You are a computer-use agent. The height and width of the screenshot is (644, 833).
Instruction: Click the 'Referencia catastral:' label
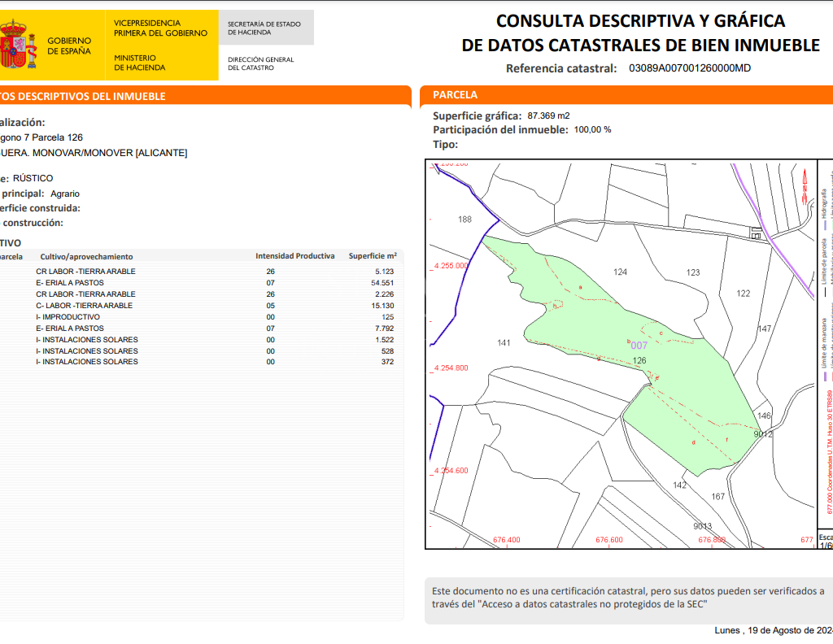[561, 68]
